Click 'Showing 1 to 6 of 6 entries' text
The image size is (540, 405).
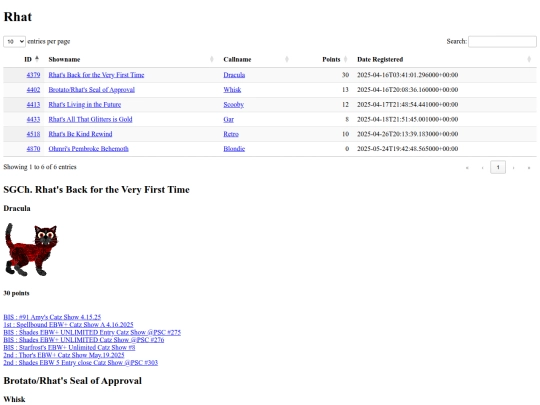tap(40, 167)
